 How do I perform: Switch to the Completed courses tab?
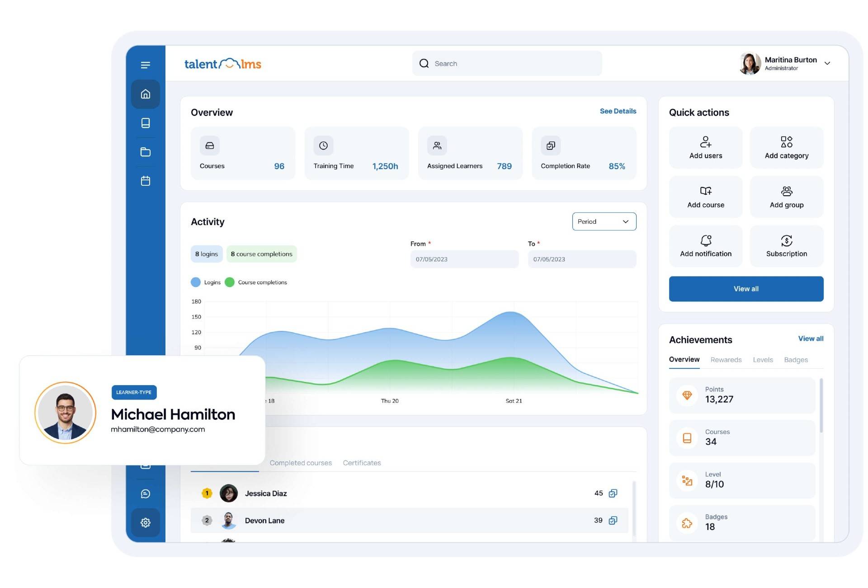[301, 463]
